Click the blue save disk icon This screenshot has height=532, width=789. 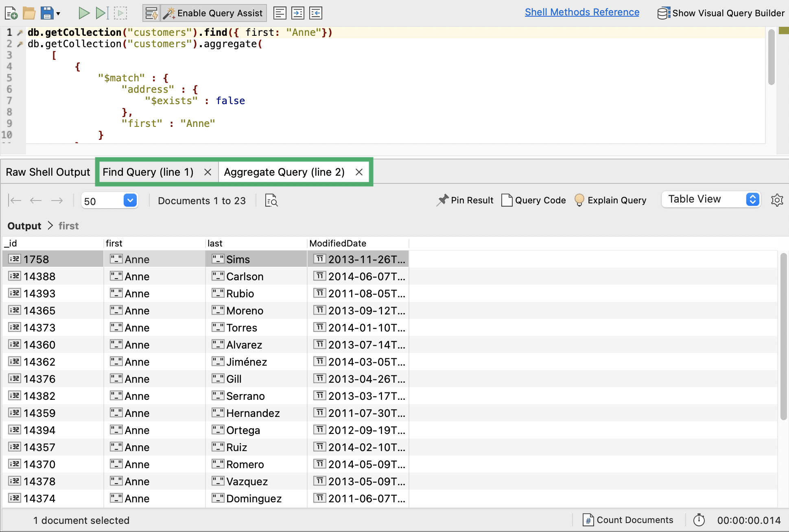(47, 13)
